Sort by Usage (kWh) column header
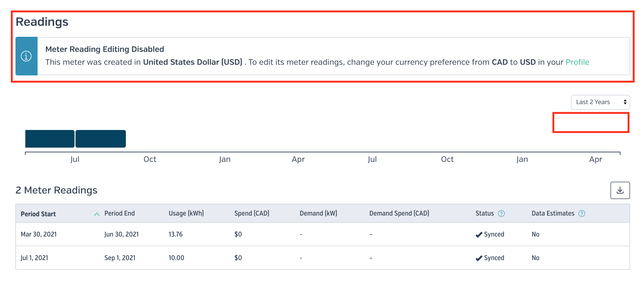This screenshot has width=644, height=284. 186,213
